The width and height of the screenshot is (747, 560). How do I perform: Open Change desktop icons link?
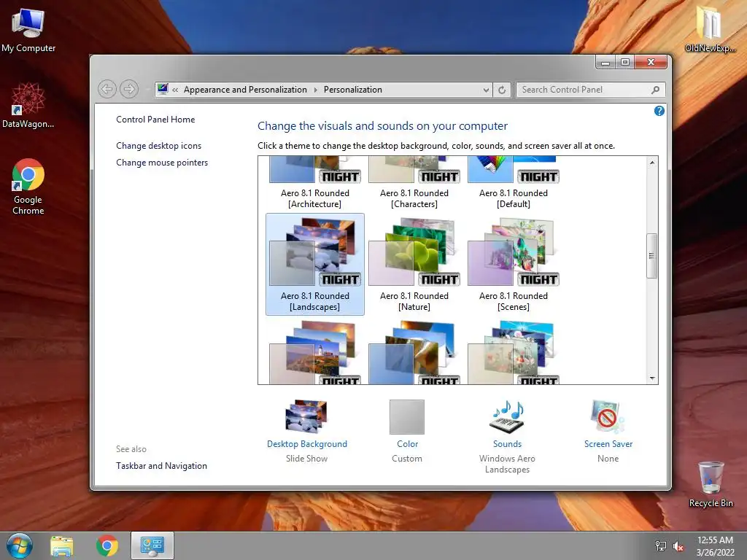158,146
